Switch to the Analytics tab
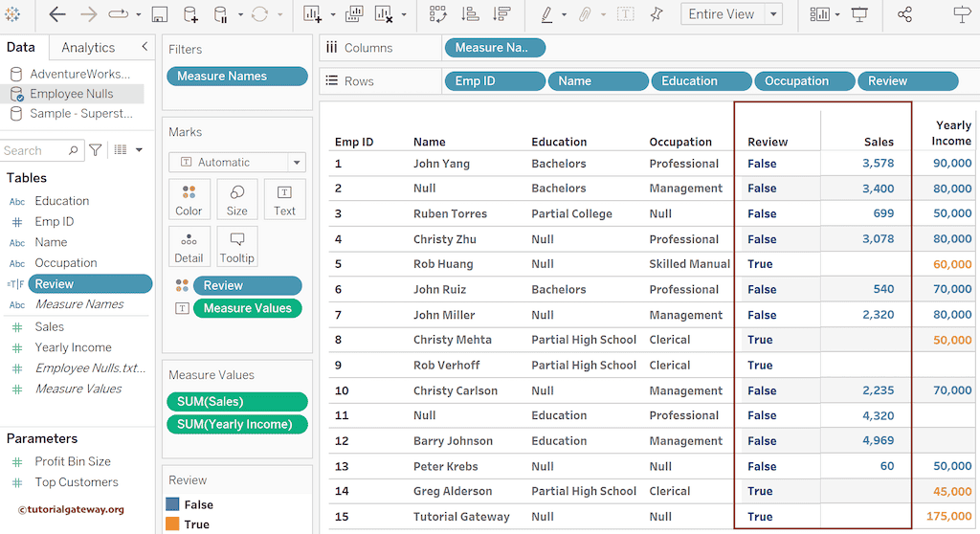 pyautogui.click(x=88, y=47)
